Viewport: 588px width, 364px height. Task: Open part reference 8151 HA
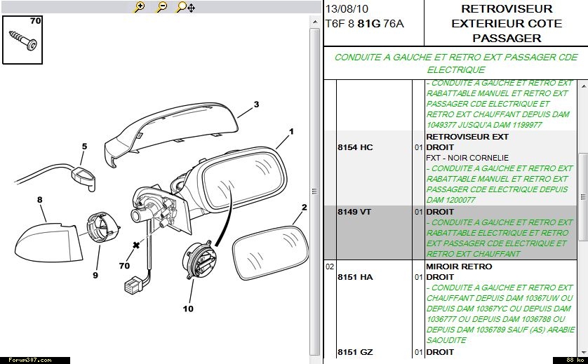[355, 277]
